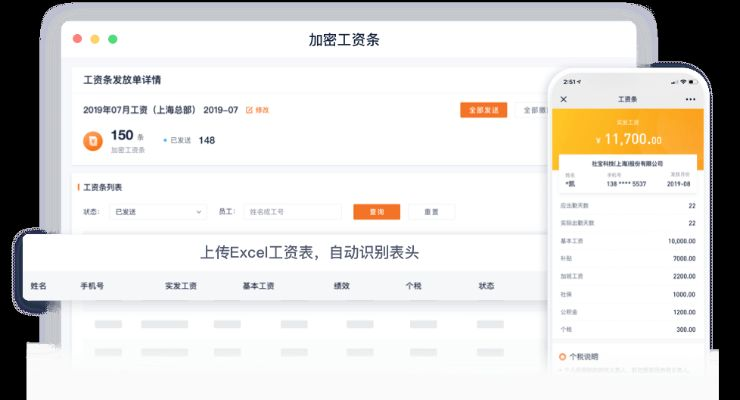
Task: Click the 重置 reset button
Action: [x=431, y=212]
